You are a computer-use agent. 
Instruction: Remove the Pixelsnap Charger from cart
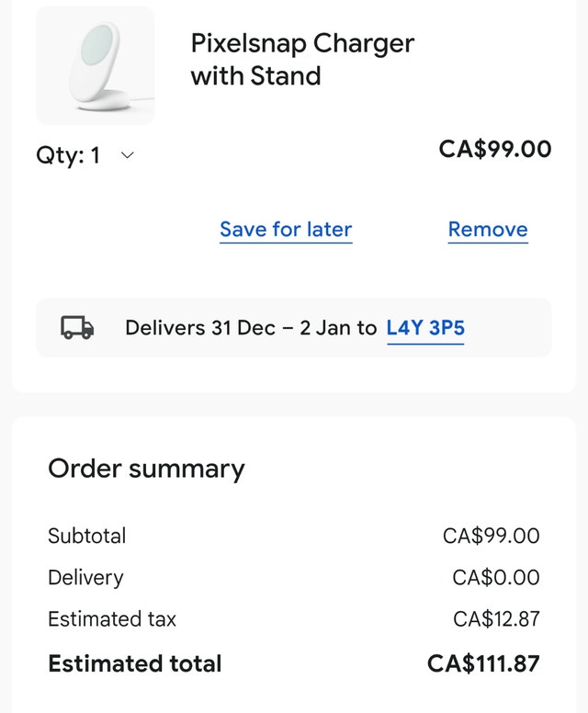click(x=488, y=229)
